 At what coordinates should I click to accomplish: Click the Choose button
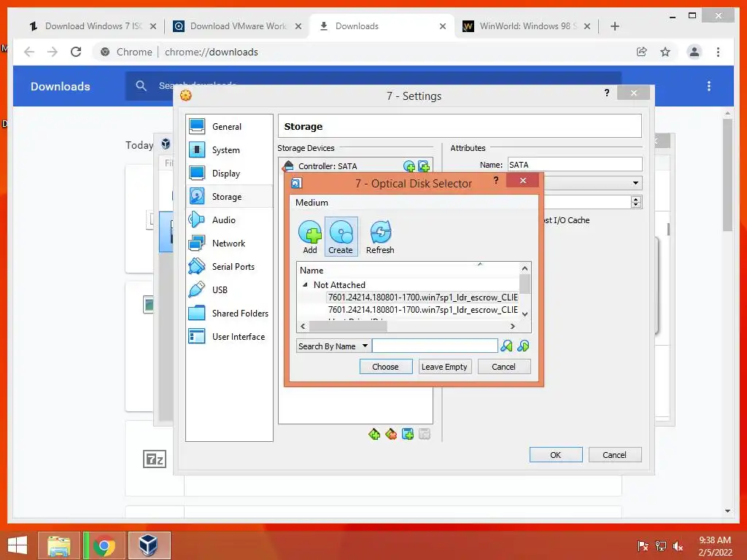(x=385, y=367)
